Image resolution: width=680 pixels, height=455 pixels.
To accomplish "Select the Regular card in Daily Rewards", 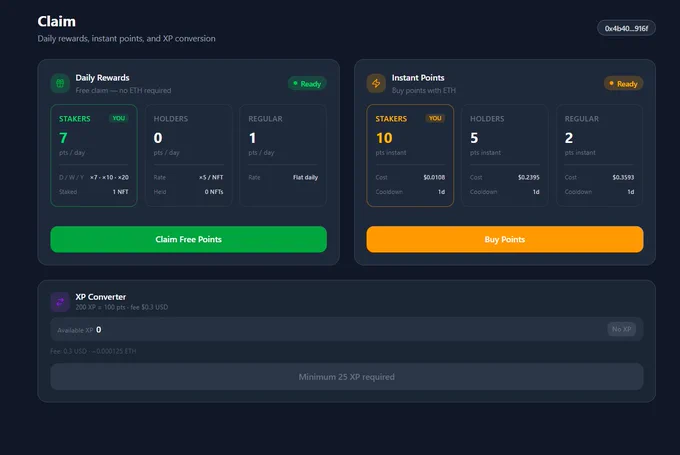I will click(283, 155).
